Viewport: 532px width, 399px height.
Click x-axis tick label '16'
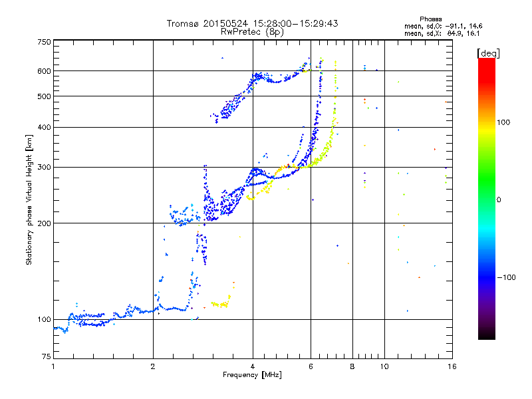[452, 366]
